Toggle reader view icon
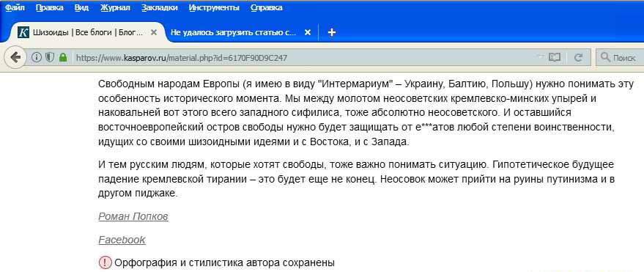 point(555,57)
